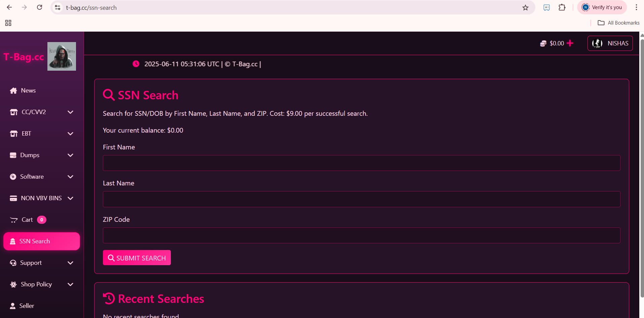Expand the NON VBV BINS menu chevron
Screen dimensions: 644x318
[x=70, y=198]
